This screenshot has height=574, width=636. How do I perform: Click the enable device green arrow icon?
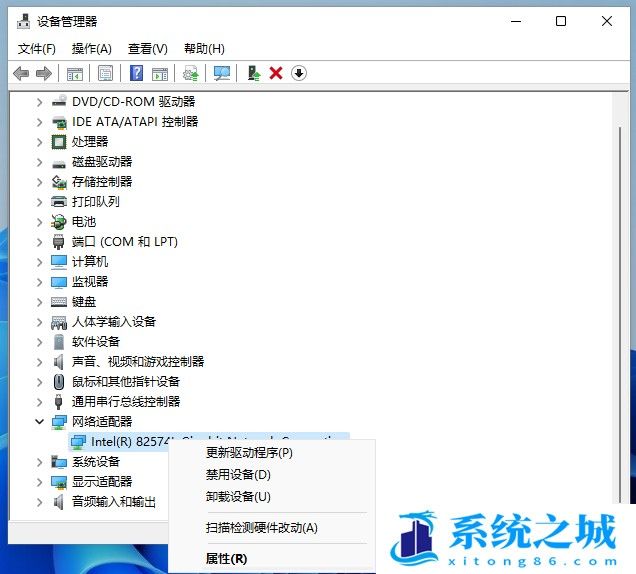254,73
